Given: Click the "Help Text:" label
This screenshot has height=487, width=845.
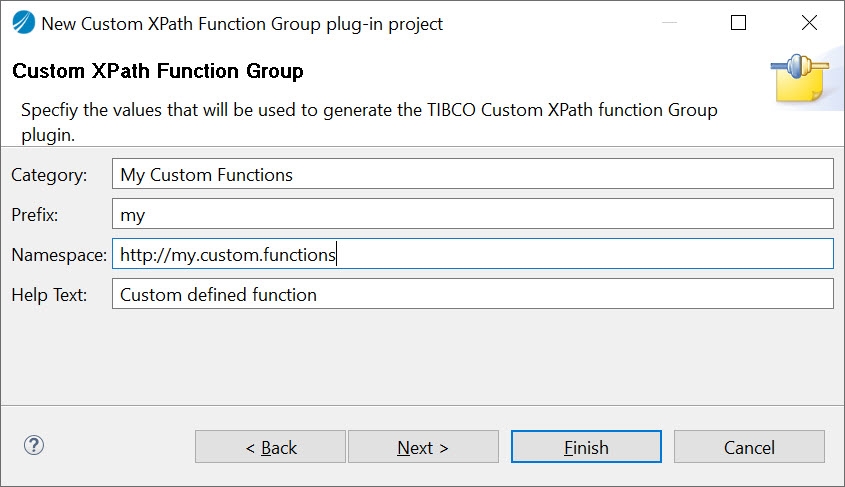Looking at the screenshot, I should 49,295.
